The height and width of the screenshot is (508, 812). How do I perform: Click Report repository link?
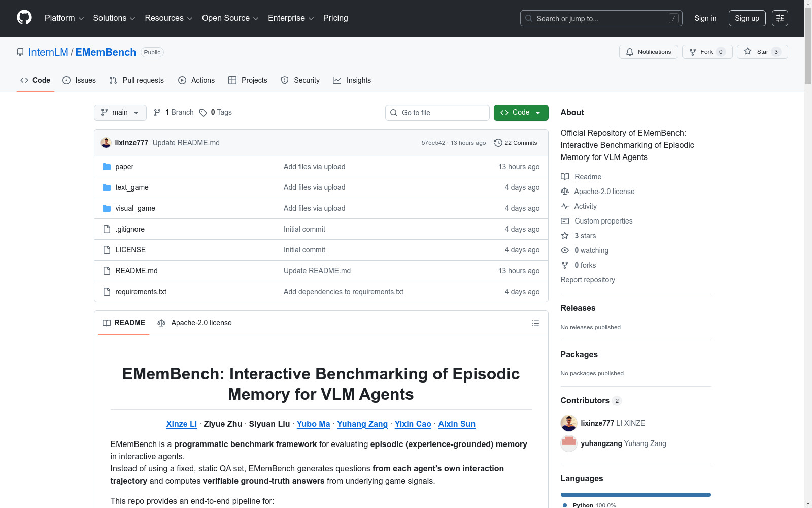click(588, 280)
